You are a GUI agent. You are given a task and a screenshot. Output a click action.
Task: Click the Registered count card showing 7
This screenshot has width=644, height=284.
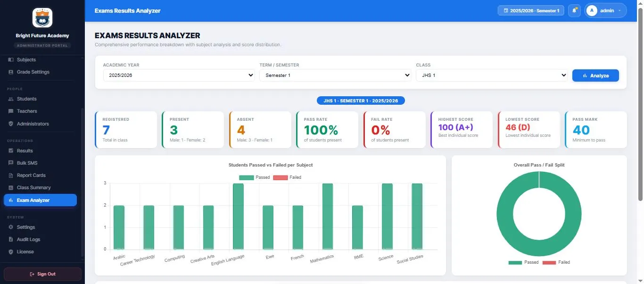coord(126,130)
